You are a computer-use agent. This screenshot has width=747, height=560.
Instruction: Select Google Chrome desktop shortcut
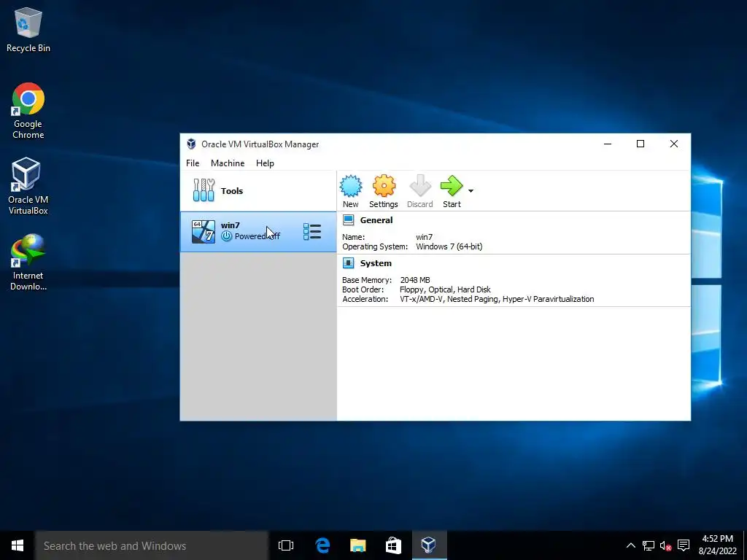28,111
